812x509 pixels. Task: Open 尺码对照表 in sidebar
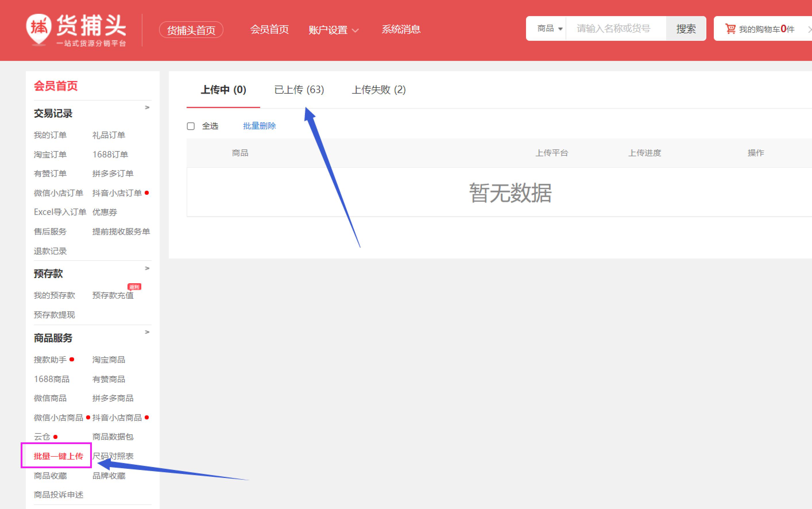113,456
